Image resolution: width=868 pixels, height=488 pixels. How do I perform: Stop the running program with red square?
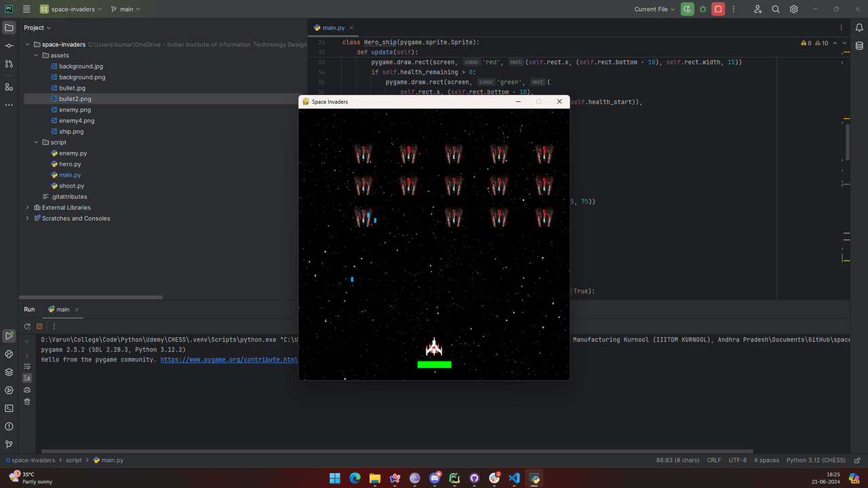pyautogui.click(x=718, y=10)
